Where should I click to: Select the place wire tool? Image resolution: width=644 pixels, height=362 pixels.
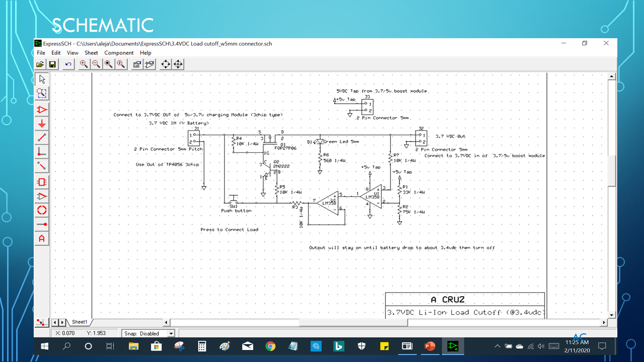click(42, 137)
